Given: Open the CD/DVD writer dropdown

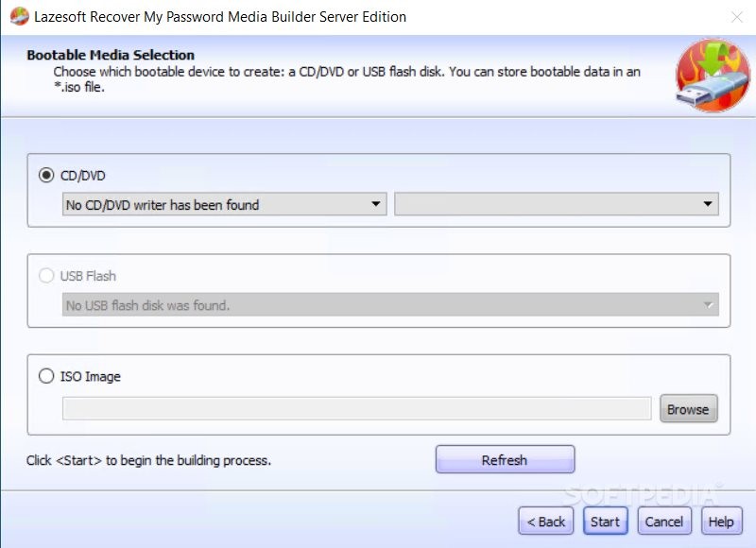Looking at the screenshot, I should pyautogui.click(x=224, y=204).
